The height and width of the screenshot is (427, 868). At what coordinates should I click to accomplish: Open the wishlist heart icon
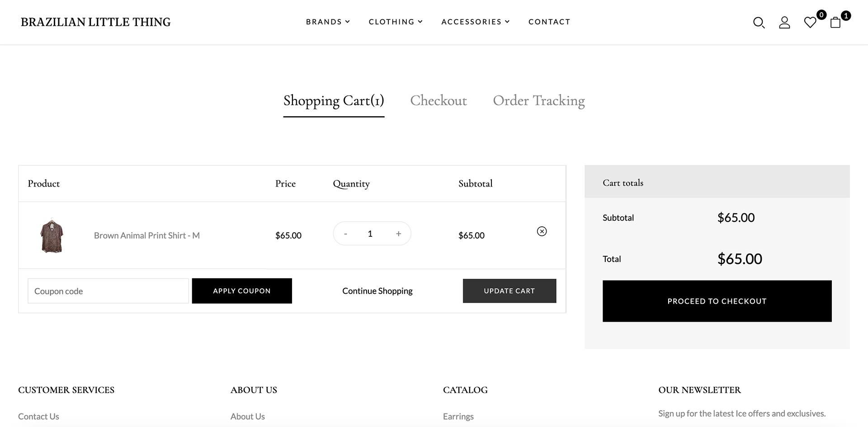tap(810, 23)
